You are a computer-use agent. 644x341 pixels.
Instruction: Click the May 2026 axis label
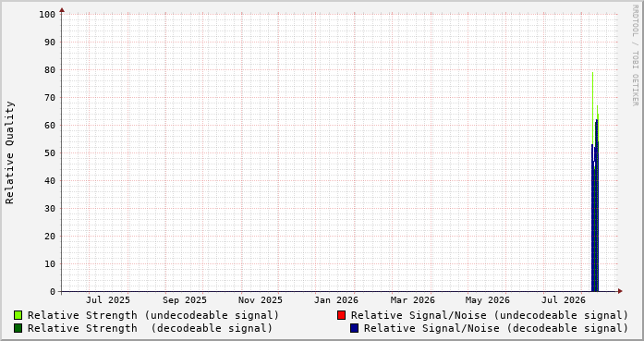(x=488, y=300)
